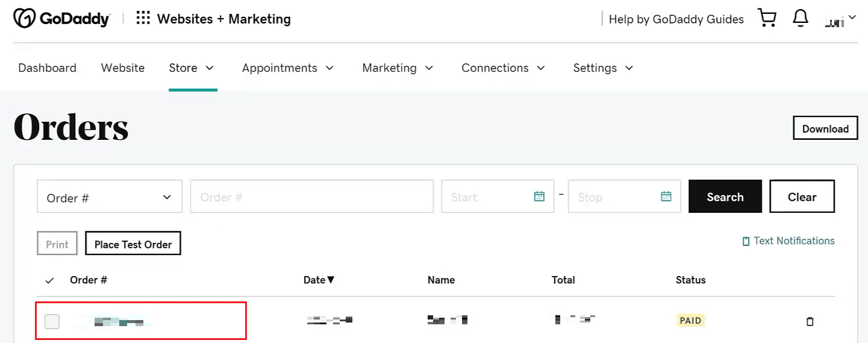Open the notifications bell
The image size is (868, 343).
pyautogui.click(x=801, y=19)
